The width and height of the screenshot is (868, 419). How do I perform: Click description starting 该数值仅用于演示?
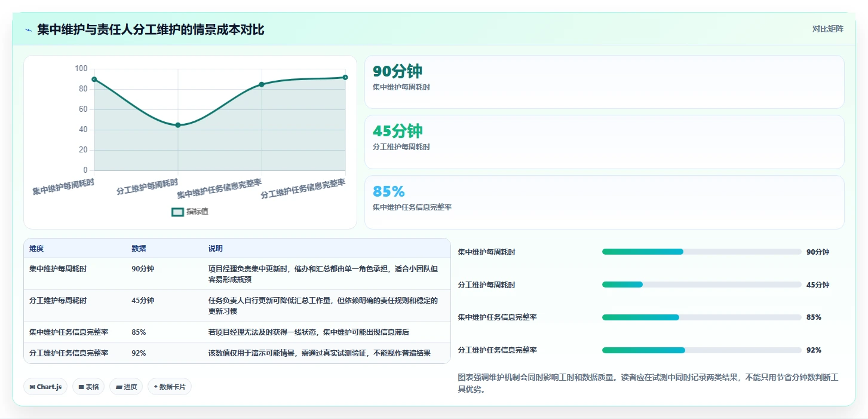point(319,353)
